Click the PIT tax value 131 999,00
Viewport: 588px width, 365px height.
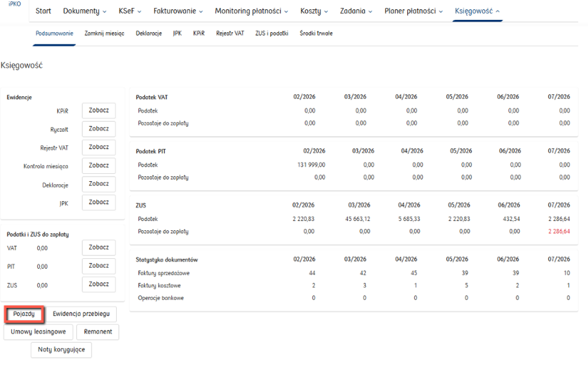pos(311,165)
